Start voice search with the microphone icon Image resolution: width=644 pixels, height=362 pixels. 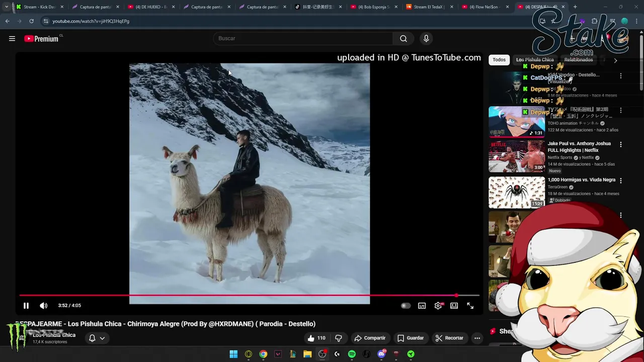[426, 39]
